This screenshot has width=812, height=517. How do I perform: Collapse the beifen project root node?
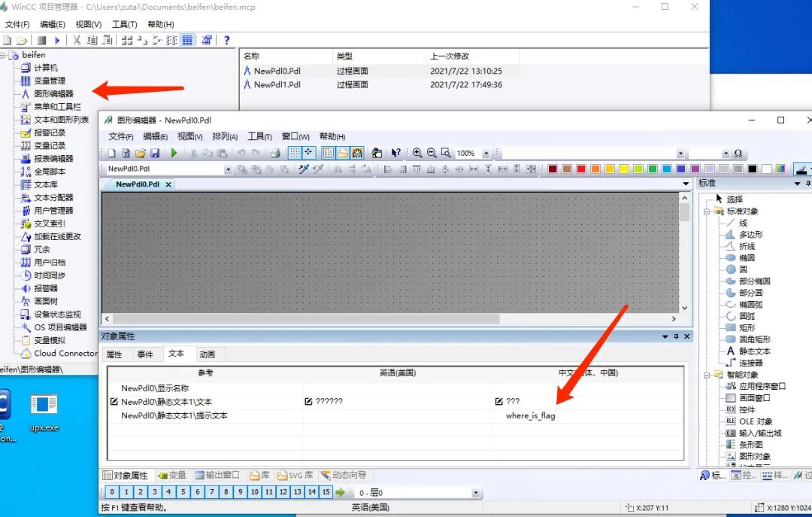pos(2,55)
